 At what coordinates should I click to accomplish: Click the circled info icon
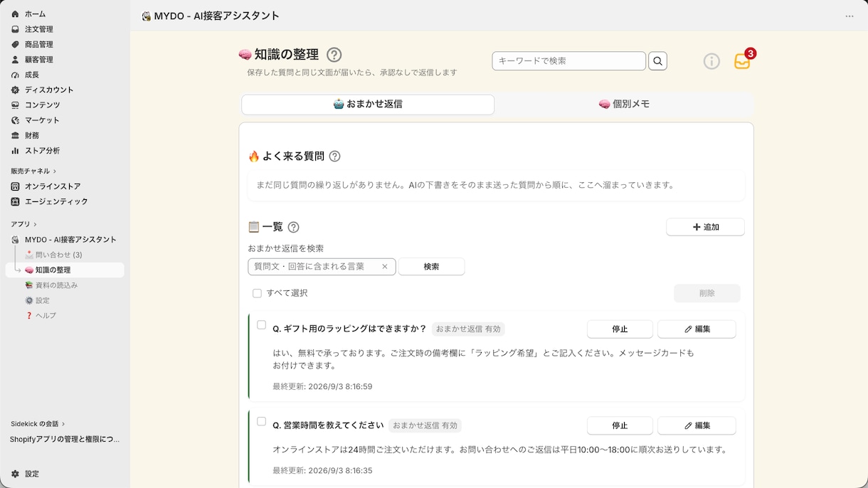pyautogui.click(x=711, y=61)
